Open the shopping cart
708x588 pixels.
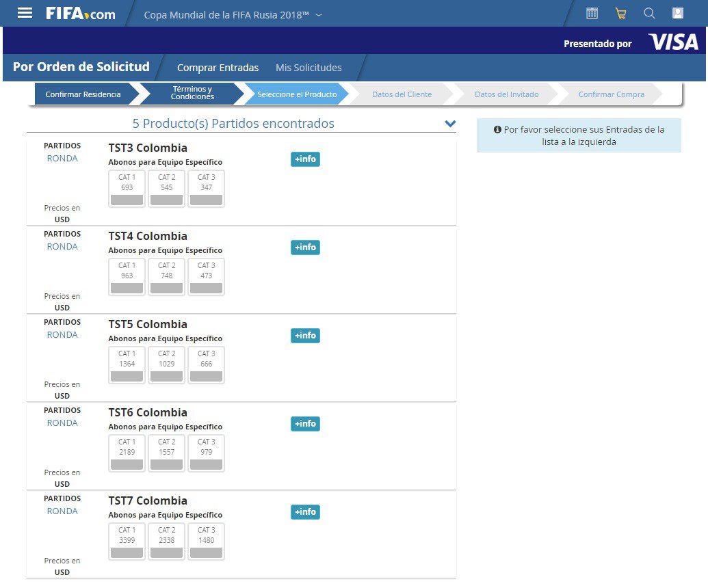coord(621,13)
